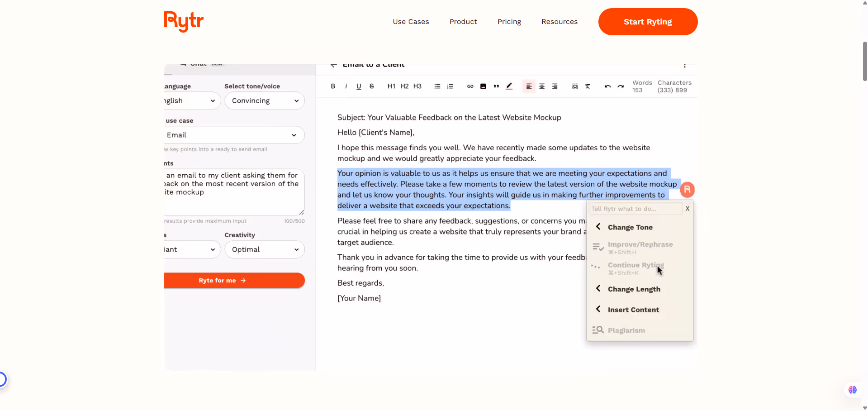Click the orange Rytr floating icon

687,190
